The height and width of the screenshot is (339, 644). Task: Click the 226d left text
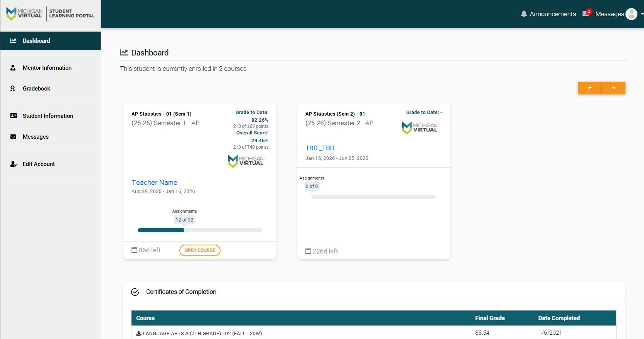[x=325, y=251]
